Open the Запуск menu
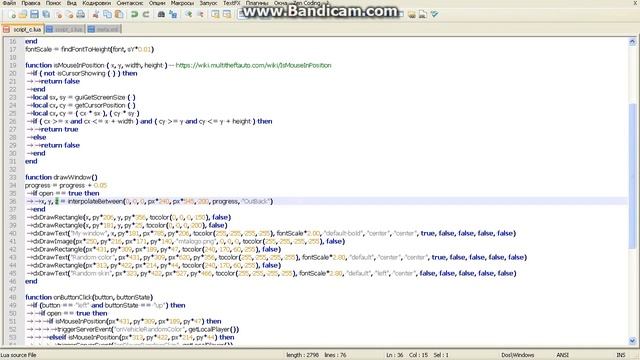 208,3
